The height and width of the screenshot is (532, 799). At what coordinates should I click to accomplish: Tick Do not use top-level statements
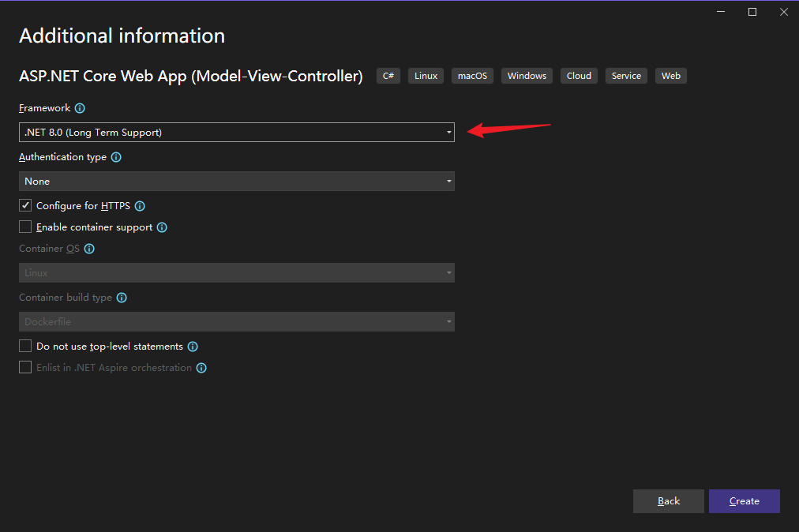[25, 346]
